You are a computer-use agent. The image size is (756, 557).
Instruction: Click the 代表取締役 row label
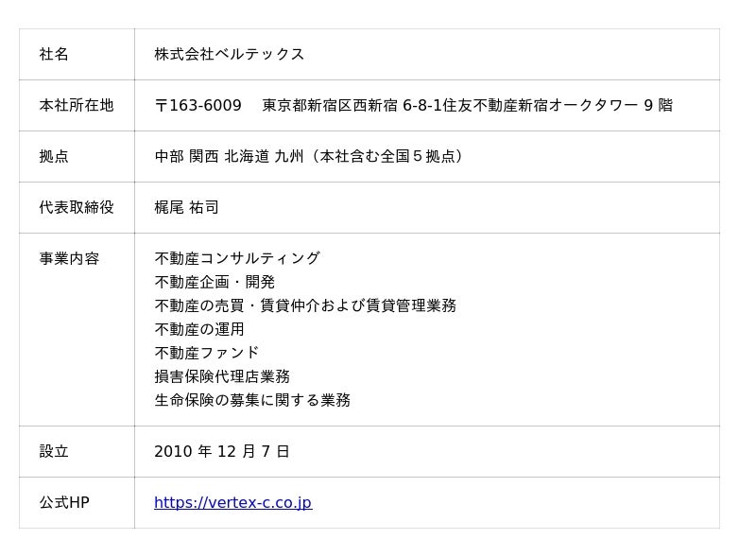[77, 208]
